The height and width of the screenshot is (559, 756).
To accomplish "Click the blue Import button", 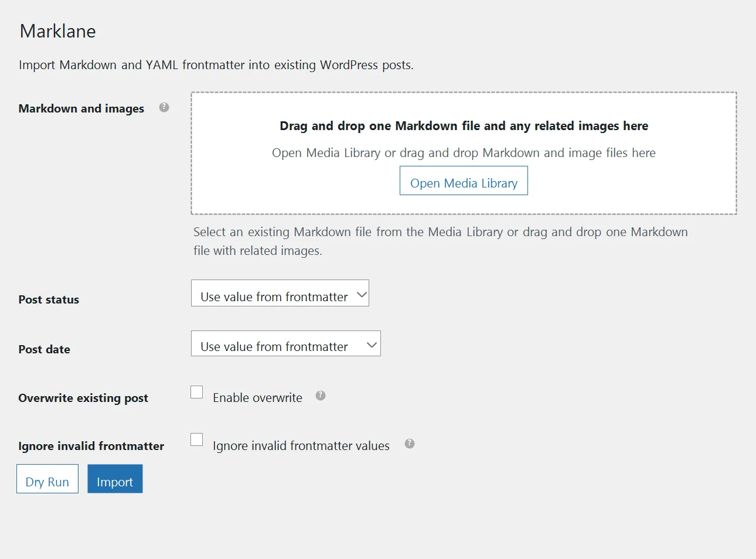I will [115, 479].
